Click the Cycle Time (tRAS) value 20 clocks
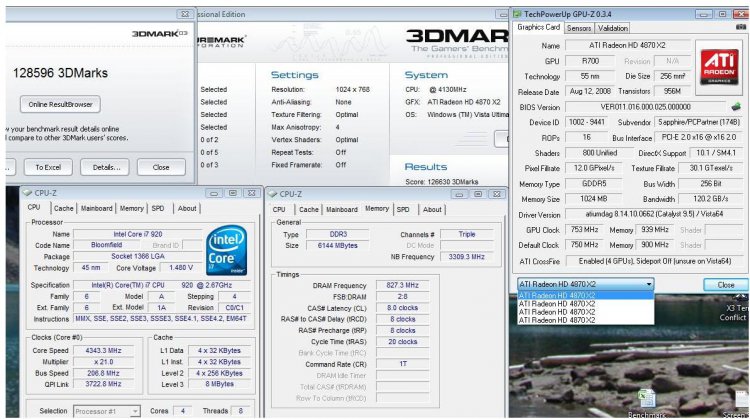750x419 pixels. [402, 342]
